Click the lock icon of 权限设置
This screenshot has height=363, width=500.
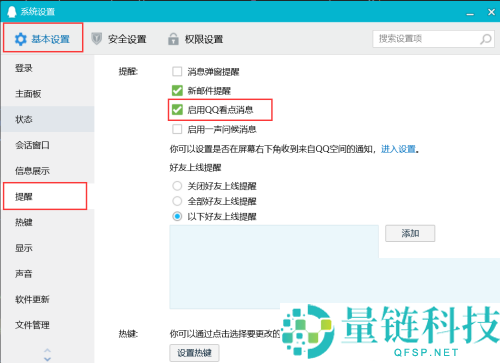(173, 39)
